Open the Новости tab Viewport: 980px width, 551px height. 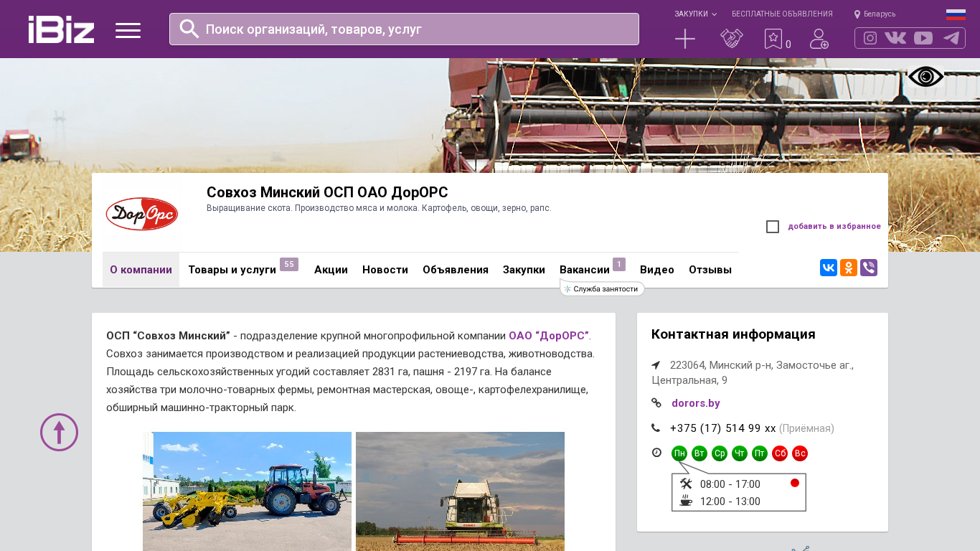tap(385, 270)
